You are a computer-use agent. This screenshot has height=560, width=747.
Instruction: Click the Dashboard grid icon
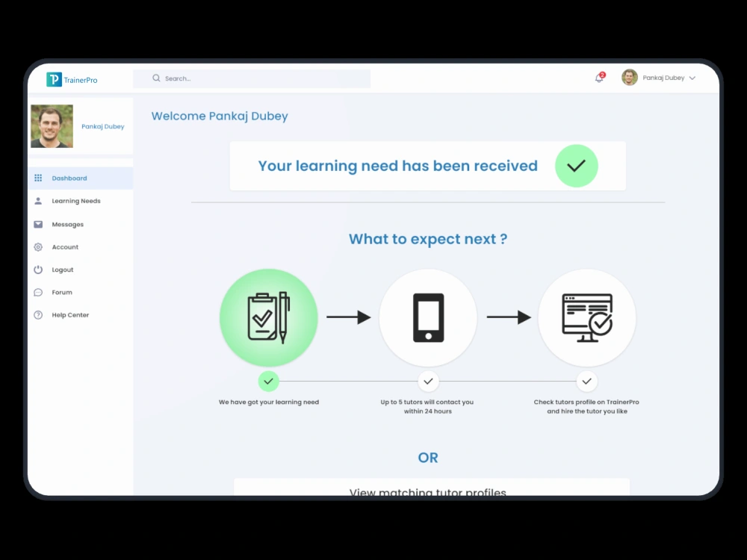(x=38, y=178)
